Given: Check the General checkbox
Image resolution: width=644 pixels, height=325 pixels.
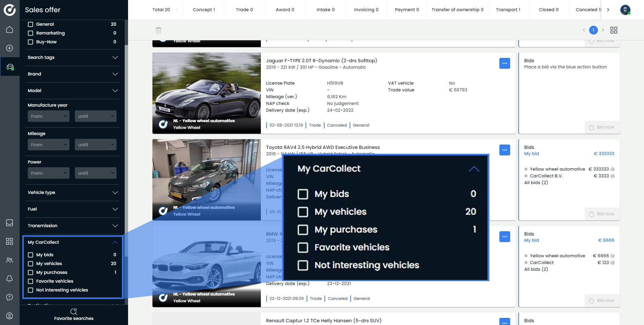Looking at the screenshot, I should 30,24.
